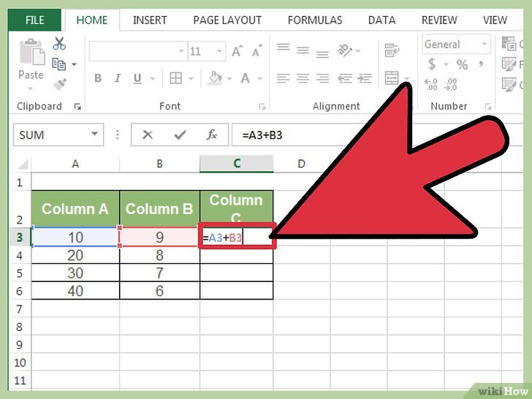Click the Middle Align icon
The height and width of the screenshot is (399, 532).
pos(303,50)
